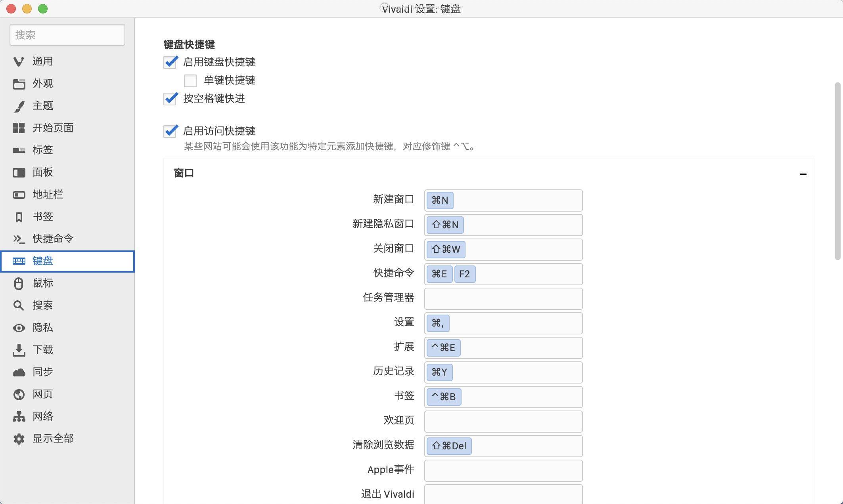Open the 下载 download icon
The width and height of the screenshot is (843, 504).
coord(19,350)
